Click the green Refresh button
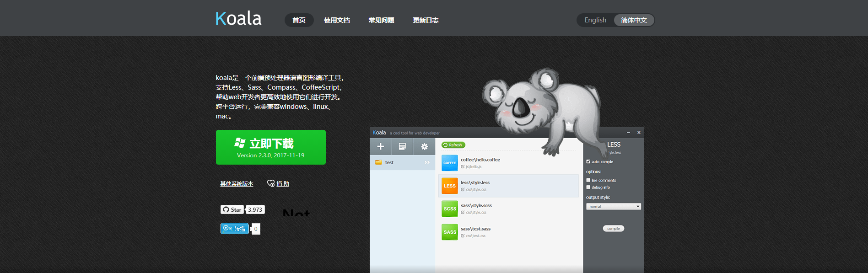 point(453,145)
